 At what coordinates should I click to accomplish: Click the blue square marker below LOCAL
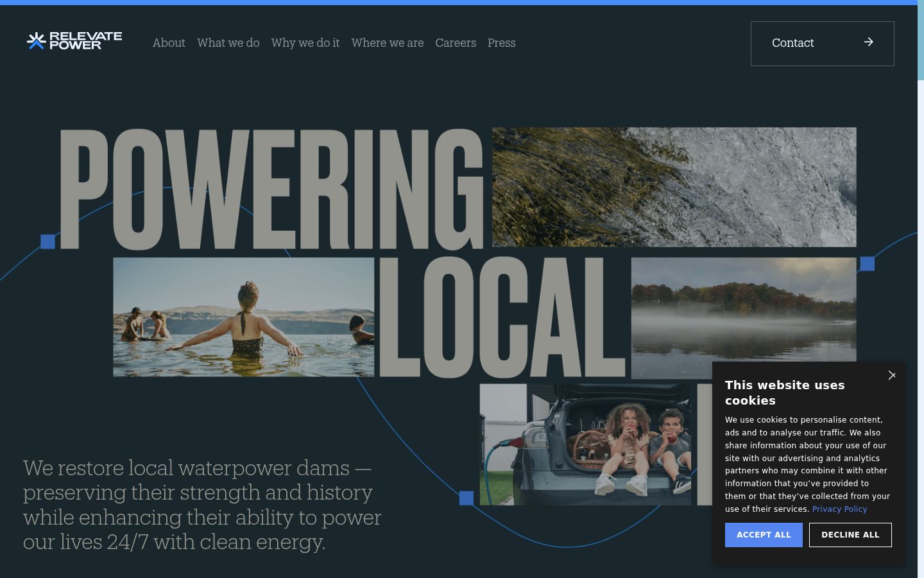click(466, 498)
